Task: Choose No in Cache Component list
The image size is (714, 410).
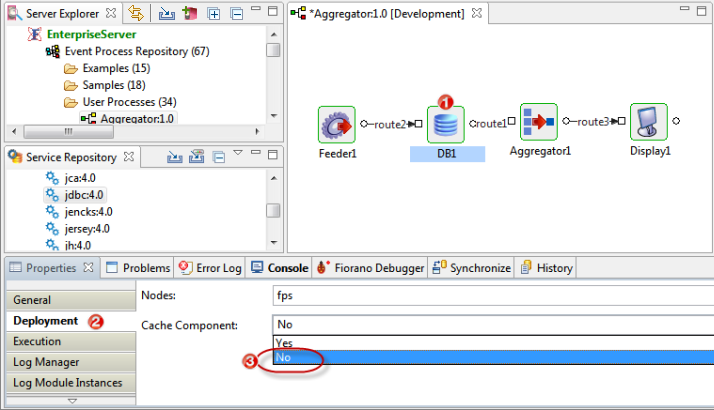Action: click(494, 357)
